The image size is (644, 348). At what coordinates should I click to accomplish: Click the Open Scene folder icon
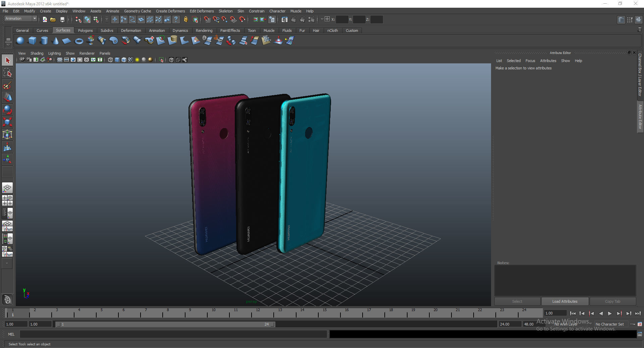(53, 19)
